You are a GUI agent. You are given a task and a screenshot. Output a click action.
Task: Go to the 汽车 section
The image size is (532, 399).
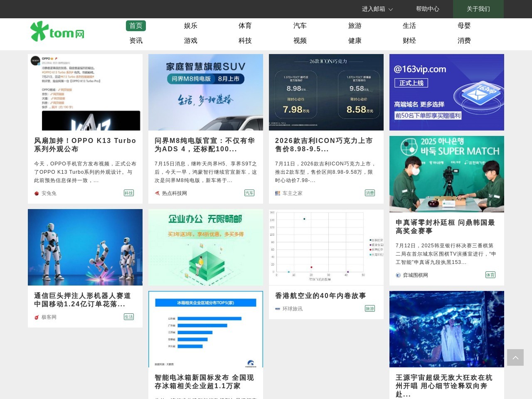(x=300, y=26)
